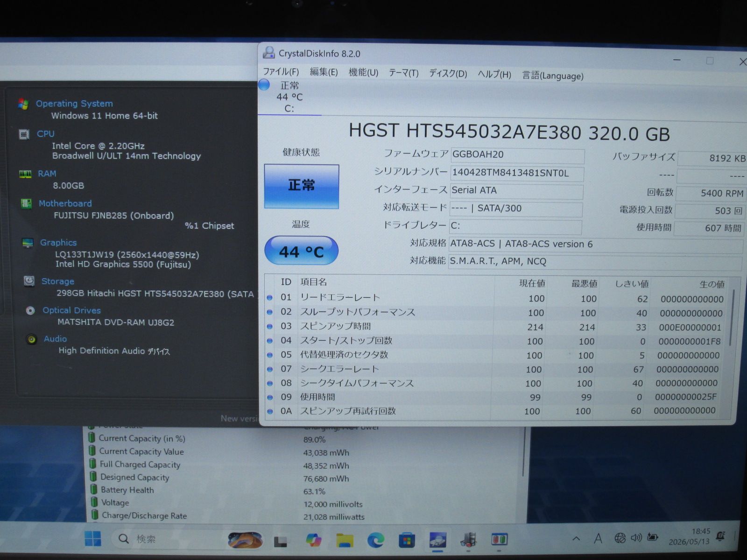Click the 生の値 column header
Screen dimensions: 747x560
pos(712,284)
